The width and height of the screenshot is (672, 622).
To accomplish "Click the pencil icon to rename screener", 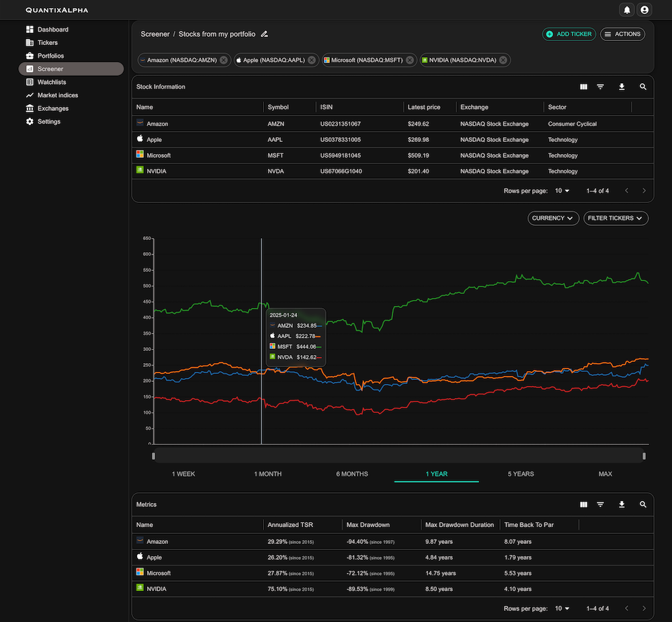I will coord(264,34).
